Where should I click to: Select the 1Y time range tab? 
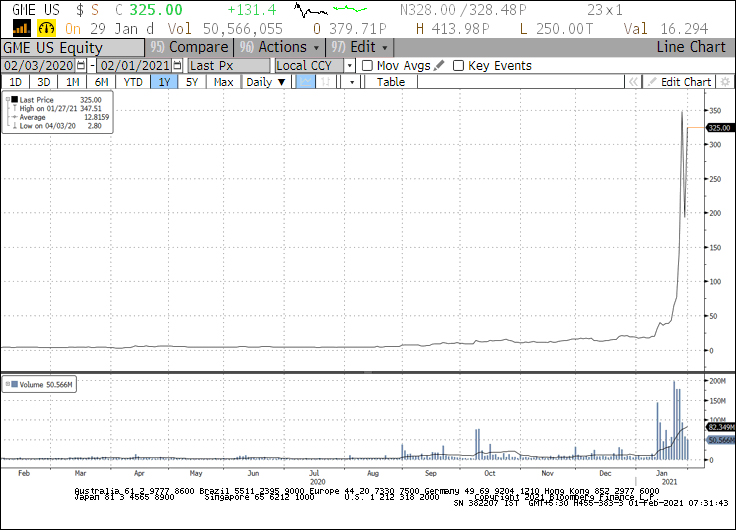coord(164,82)
